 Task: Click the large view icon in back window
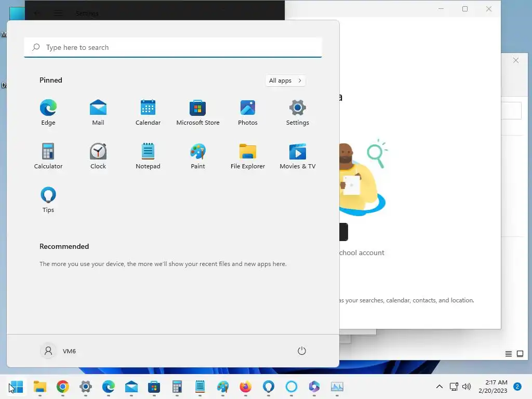pos(520,354)
